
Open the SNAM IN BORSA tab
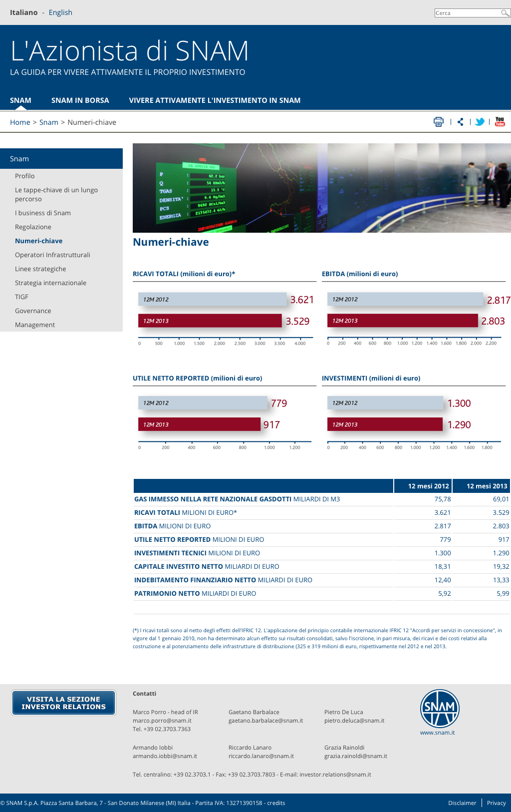80,100
